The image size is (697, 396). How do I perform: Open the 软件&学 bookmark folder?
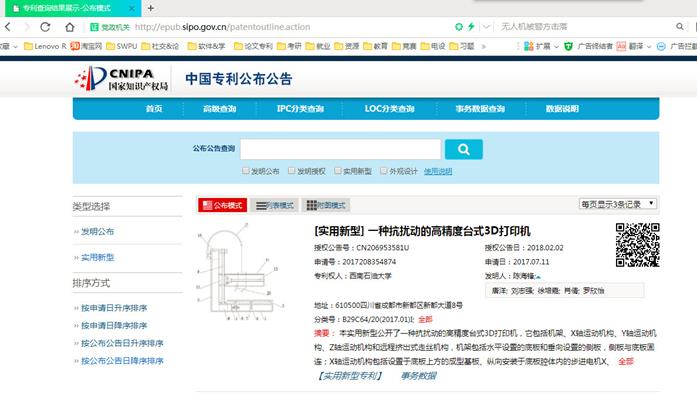click(x=206, y=46)
